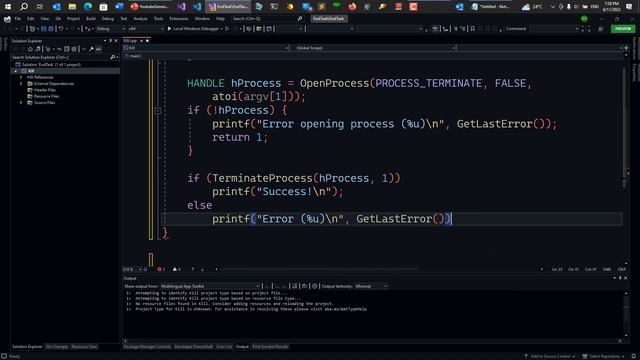The height and width of the screenshot is (360, 640).
Task: Click the split editor icon at right
Action: [x=626, y=48]
